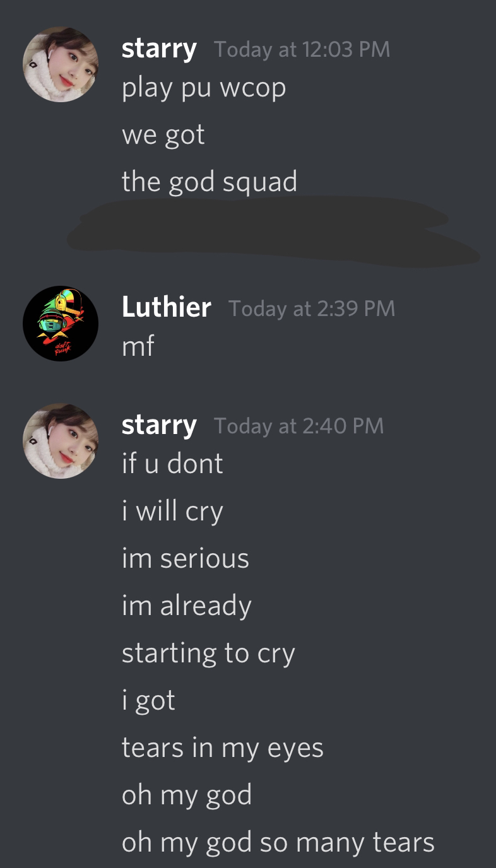Viewport: 496px width, 868px height.
Task: Open Luthier's Daft Punk avatar
Action: (x=61, y=323)
